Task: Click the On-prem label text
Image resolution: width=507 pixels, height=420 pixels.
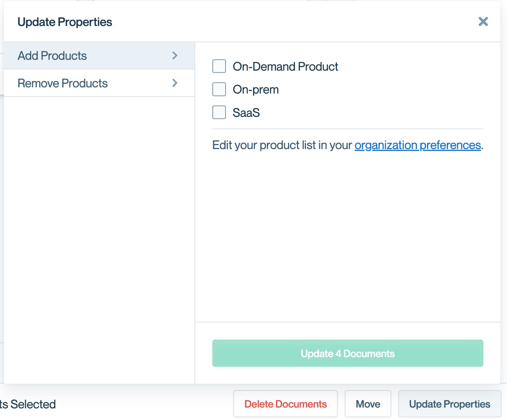Action: [x=256, y=90]
